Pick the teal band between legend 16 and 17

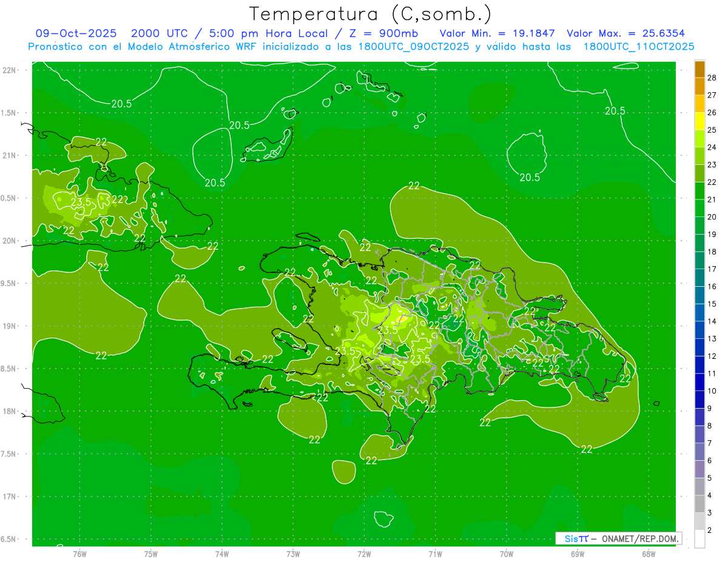pyautogui.click(x=699, y=278)
